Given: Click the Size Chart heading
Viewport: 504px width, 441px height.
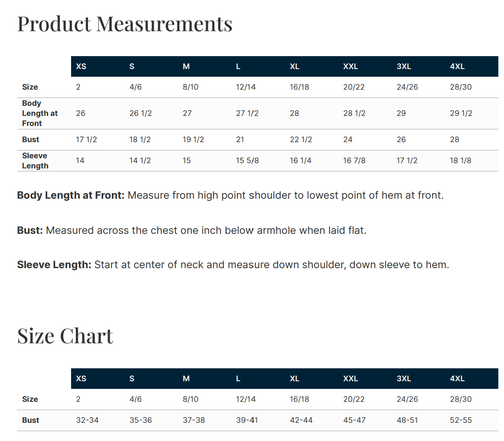Looking at the screenshot, I should pos(65,336).
